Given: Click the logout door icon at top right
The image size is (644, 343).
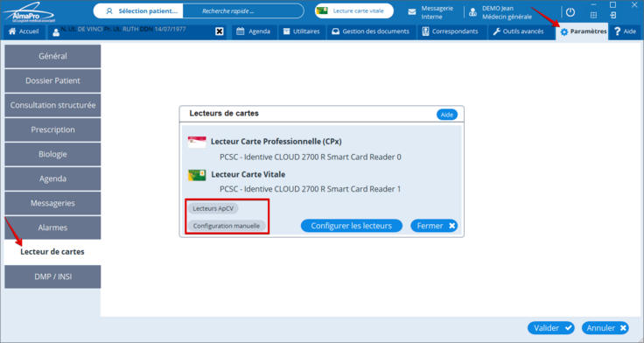Looking at the screenshot, I should point(613,15).
